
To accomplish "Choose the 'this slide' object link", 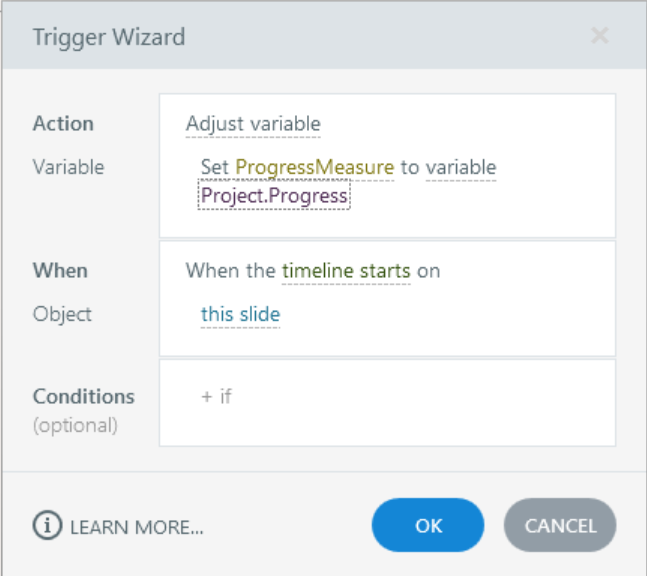I will [x=240, y=314].
